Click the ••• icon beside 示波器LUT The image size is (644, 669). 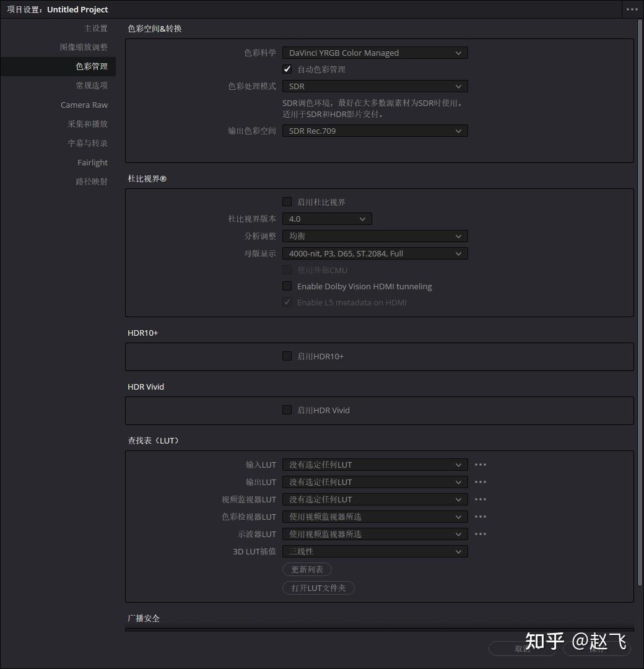pos(481,533)
